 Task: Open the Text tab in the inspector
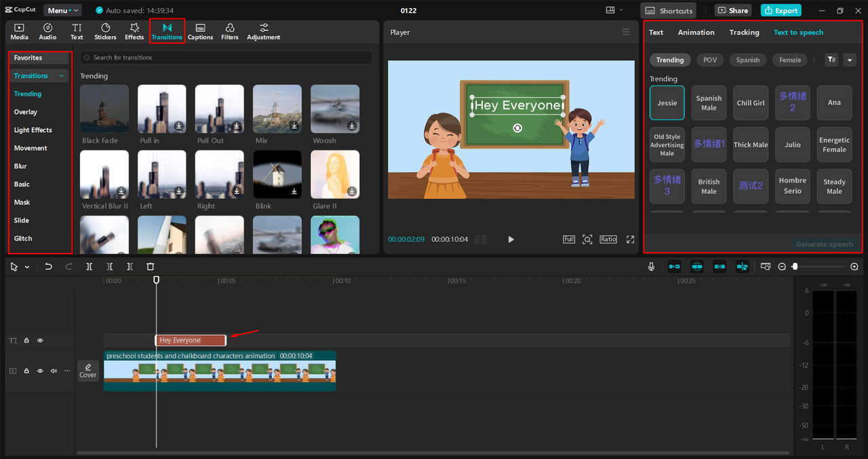tap(656, 32)
